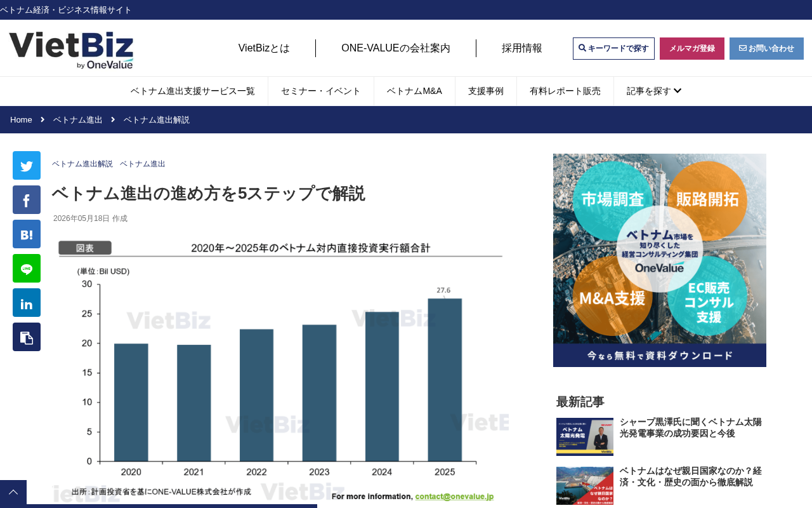
Task: Open ベトナムはなぜ親日国家なのか article link
Action: (x=691, y=476)
